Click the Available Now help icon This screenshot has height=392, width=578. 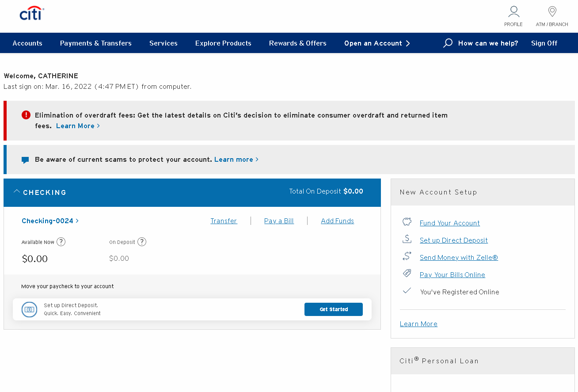[x=61, y=242]
